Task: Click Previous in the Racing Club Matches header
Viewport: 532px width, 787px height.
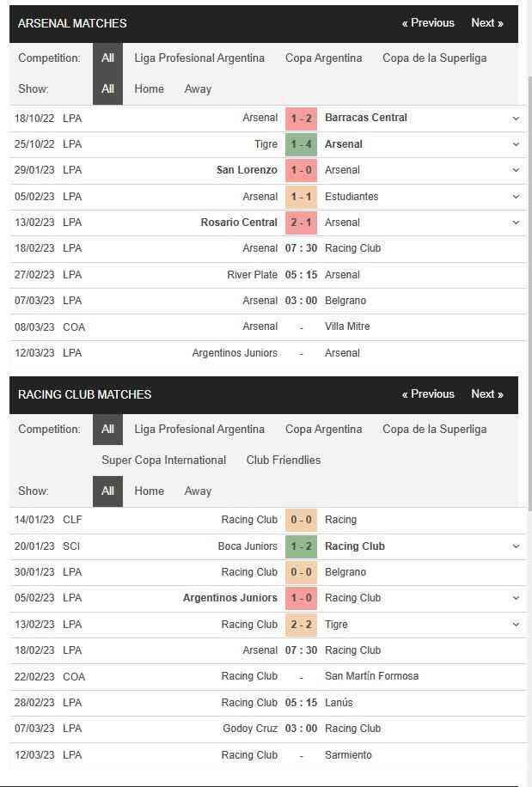Action: [427, 393]
